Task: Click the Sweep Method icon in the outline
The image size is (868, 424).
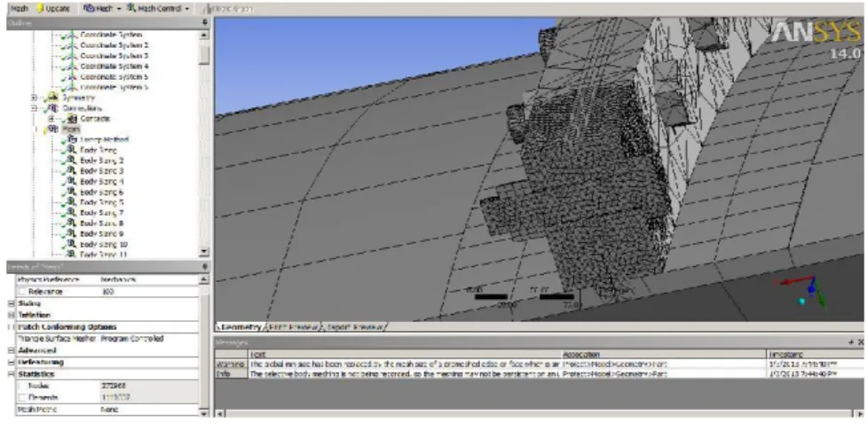Action: (x=72, y=139)
